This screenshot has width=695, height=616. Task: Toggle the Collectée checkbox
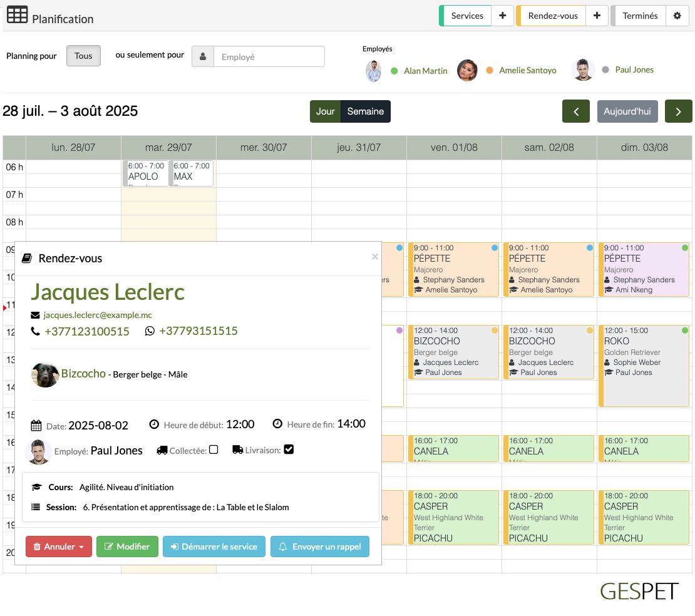214,450
